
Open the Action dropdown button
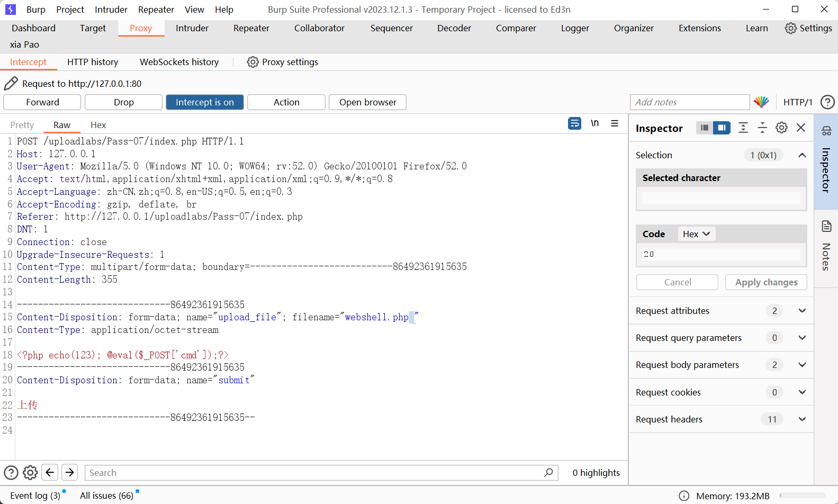[x=286, y=102]
